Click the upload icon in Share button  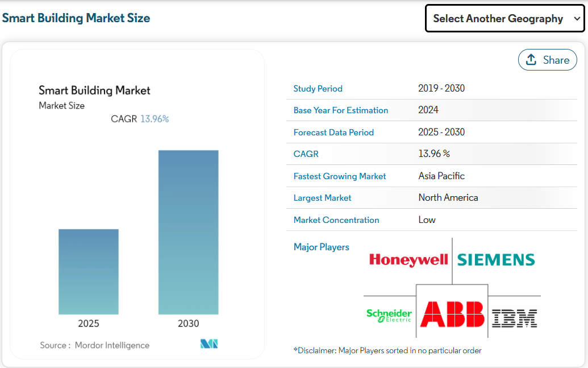(x=531, y=60)
